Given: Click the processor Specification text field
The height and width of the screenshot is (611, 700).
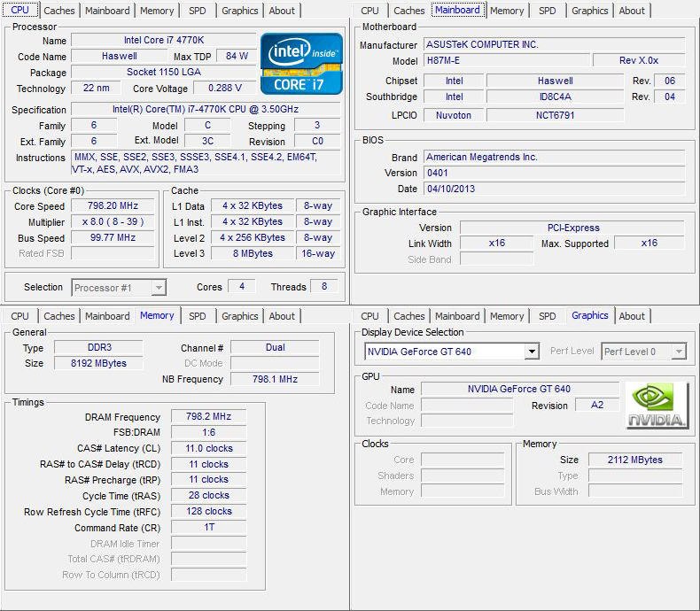Looking at the screenshot, I should coord(206,110).
